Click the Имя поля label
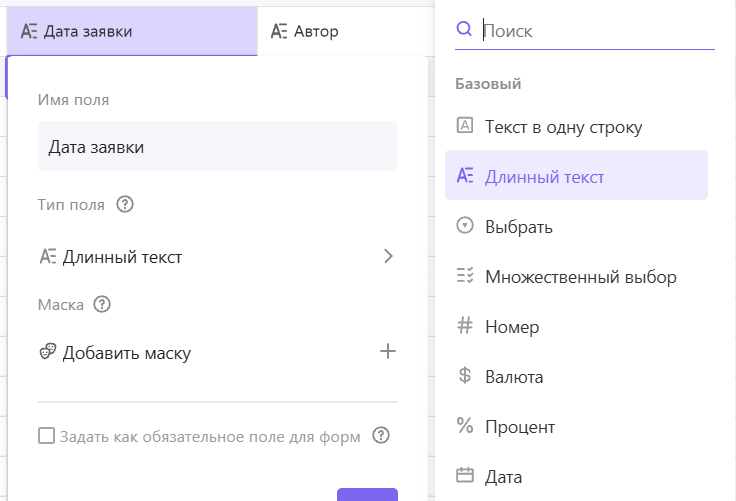This screenshot has height=501, width=736. (73, 100)
